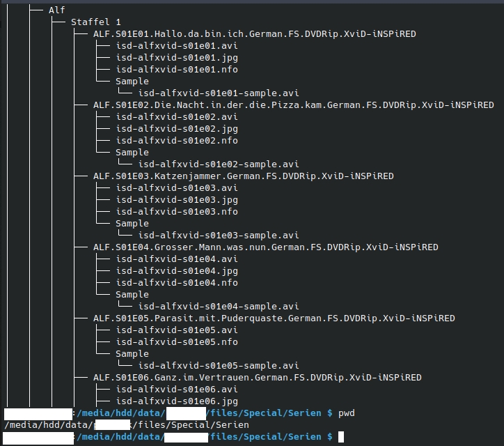Click the ALF.S01E03.Katzenjammer folder line
This screenshot has width=504, height=446.
(x=244, y=176)
